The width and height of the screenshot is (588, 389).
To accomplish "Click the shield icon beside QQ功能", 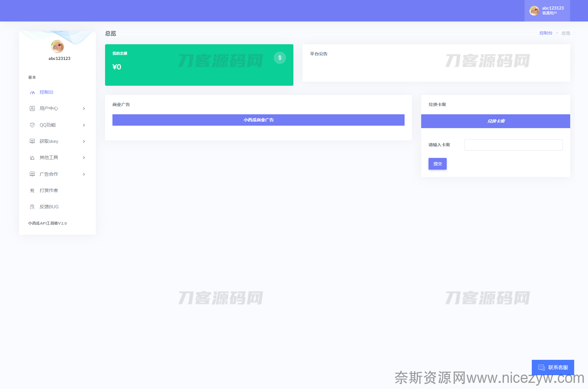I will (x=32, y=125).
